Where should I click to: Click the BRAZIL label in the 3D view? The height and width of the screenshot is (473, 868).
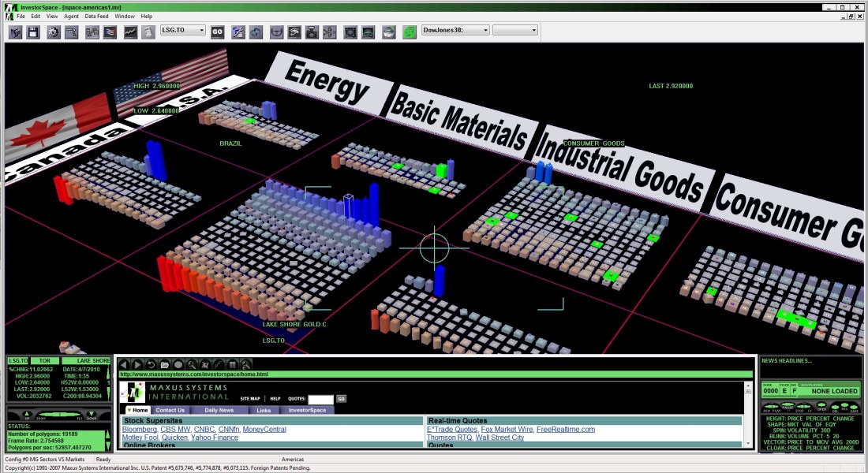[230, 143]
